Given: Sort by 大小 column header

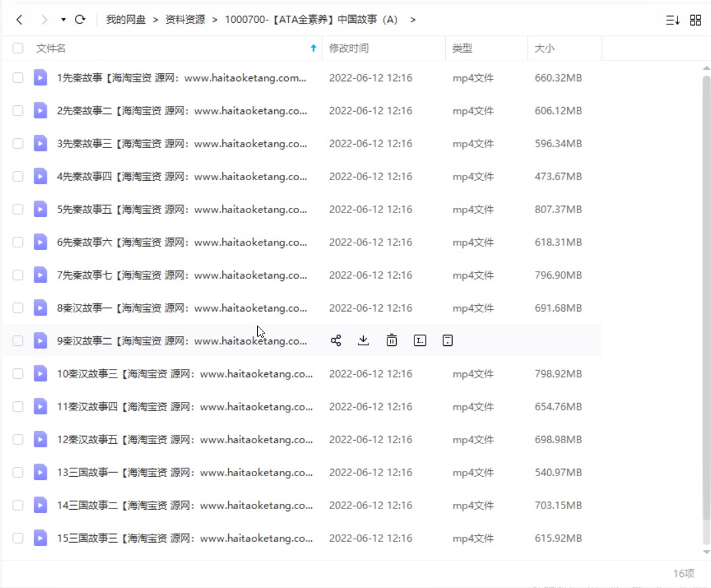Looking at the screenshot, I should point(545,48).
